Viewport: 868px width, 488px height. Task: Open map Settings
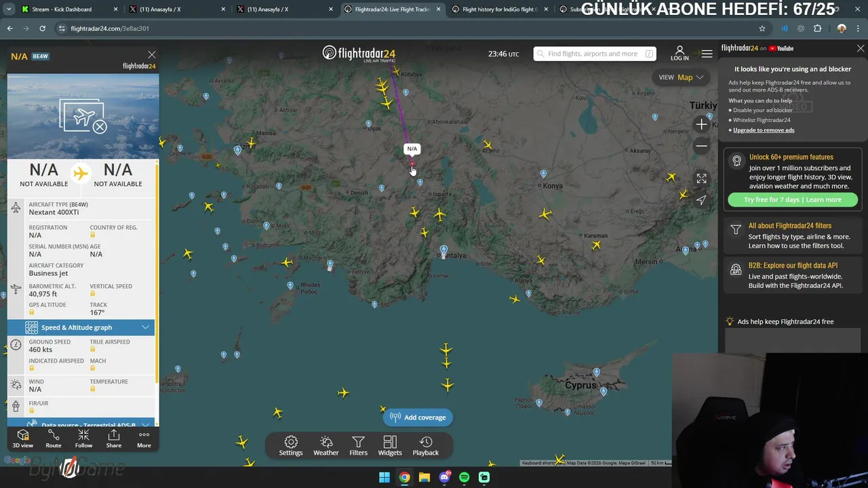(291, 446)
